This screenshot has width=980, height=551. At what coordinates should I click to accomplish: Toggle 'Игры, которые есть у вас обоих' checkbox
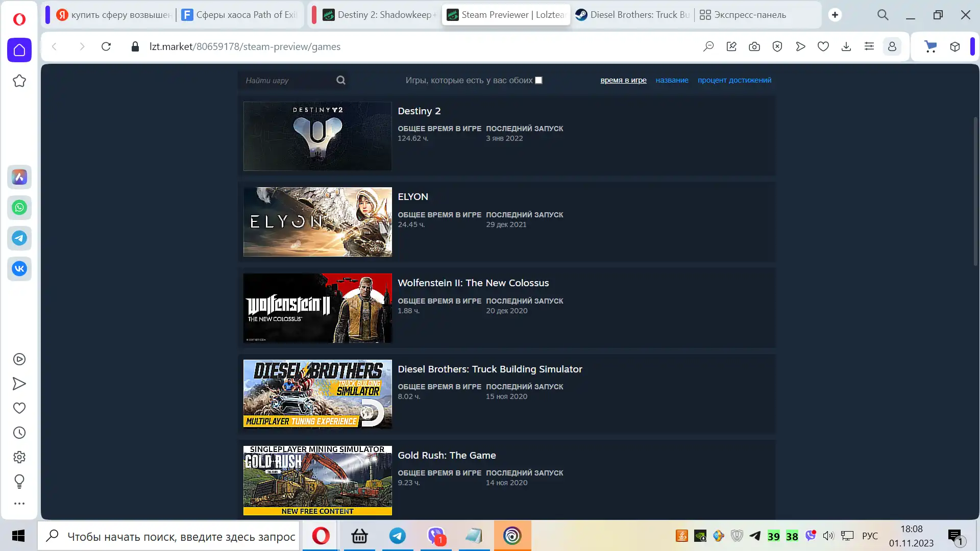tap(538, 80)
